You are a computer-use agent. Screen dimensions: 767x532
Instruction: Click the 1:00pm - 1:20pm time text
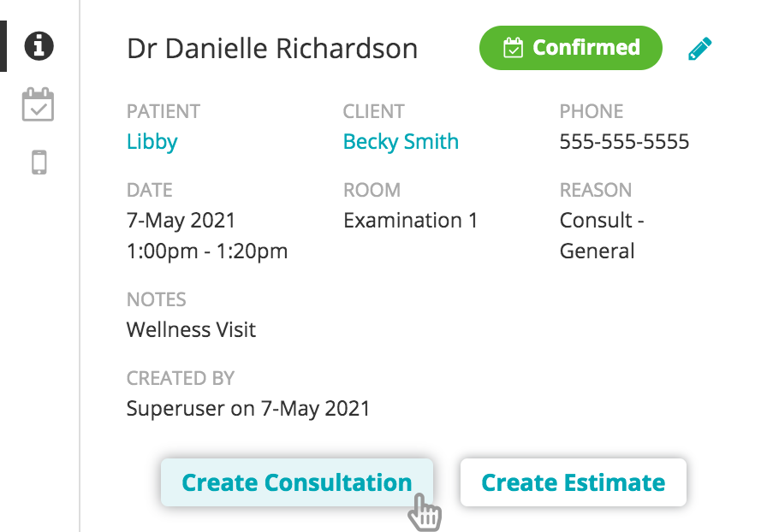[x=207, y=251]
